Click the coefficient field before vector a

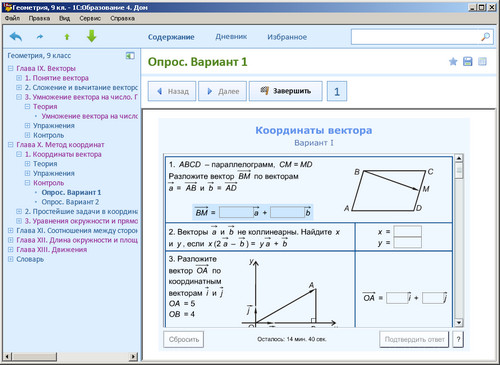coord(236,212)
